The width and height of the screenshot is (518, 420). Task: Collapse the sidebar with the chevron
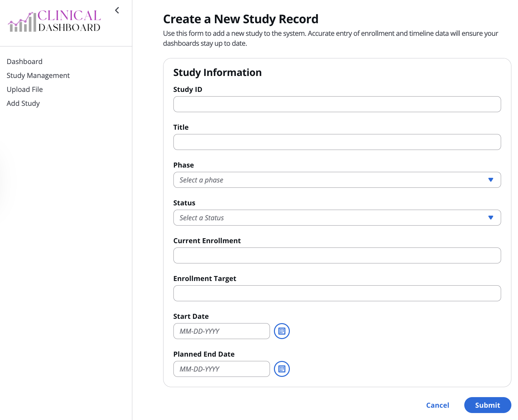117,10
